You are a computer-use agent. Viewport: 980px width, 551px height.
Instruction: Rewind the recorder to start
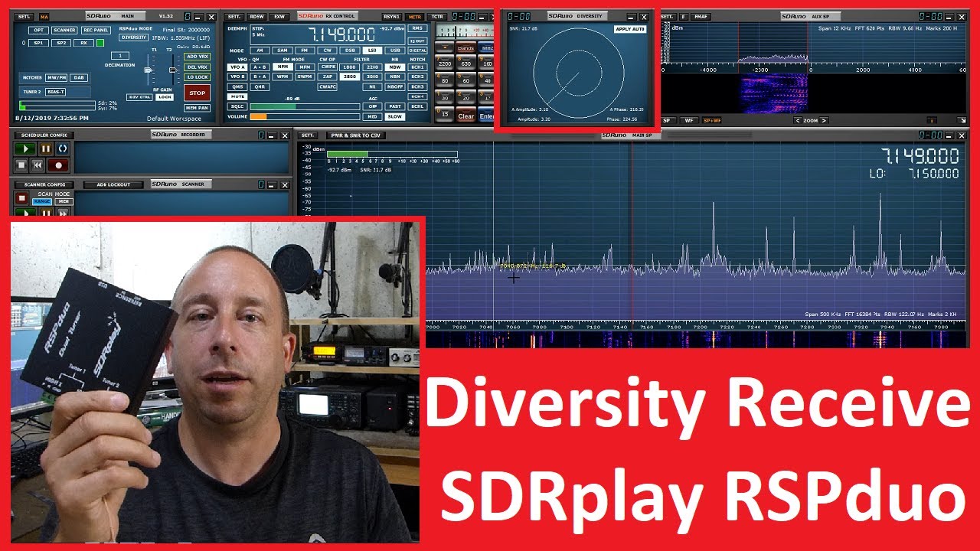[x=38, y=165]
